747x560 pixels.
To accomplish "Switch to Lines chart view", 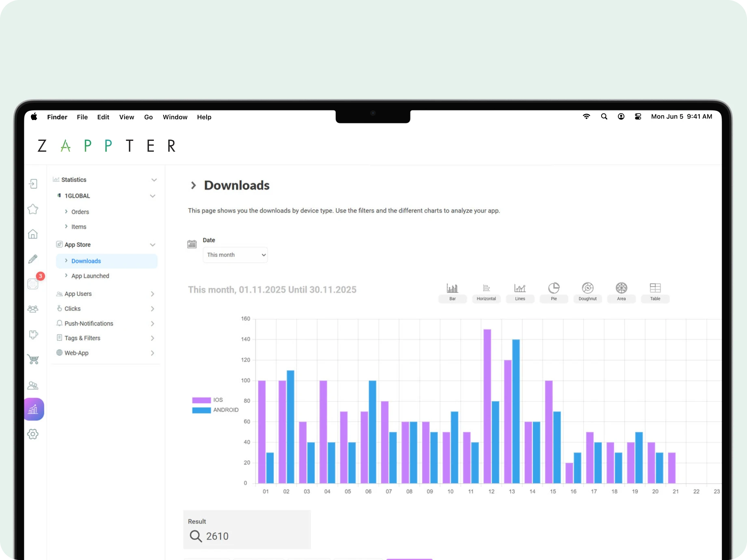I will pos(520,292).
